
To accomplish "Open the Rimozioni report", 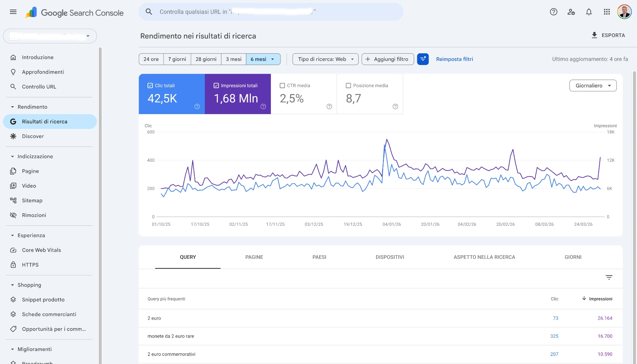I will click(34, 215).
